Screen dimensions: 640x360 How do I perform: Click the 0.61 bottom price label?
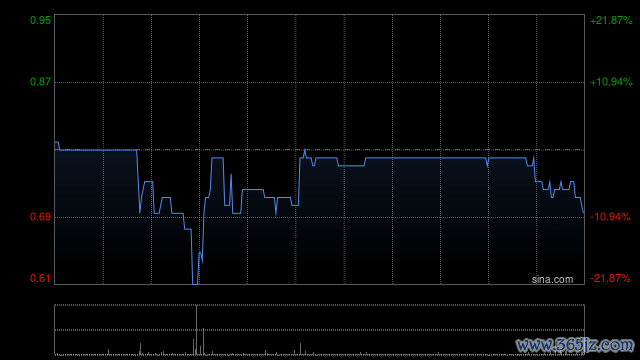click(40, 278)
